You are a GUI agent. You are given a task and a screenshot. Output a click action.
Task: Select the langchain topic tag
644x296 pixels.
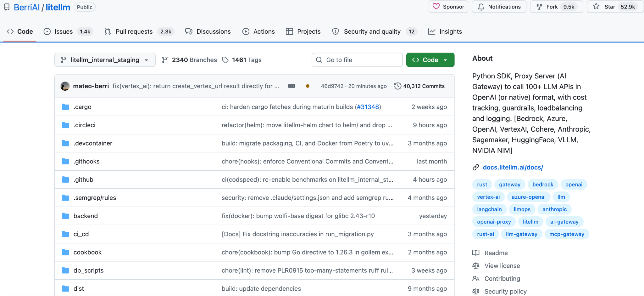coord(489,209)
